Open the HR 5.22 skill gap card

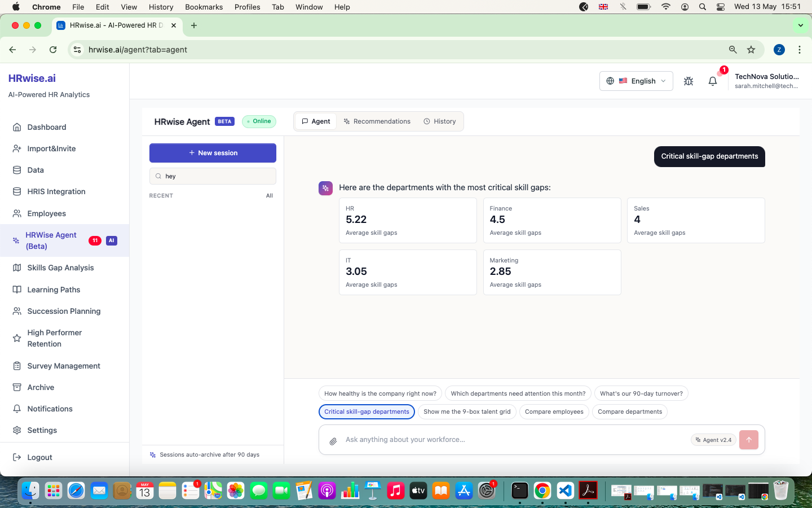408,220
